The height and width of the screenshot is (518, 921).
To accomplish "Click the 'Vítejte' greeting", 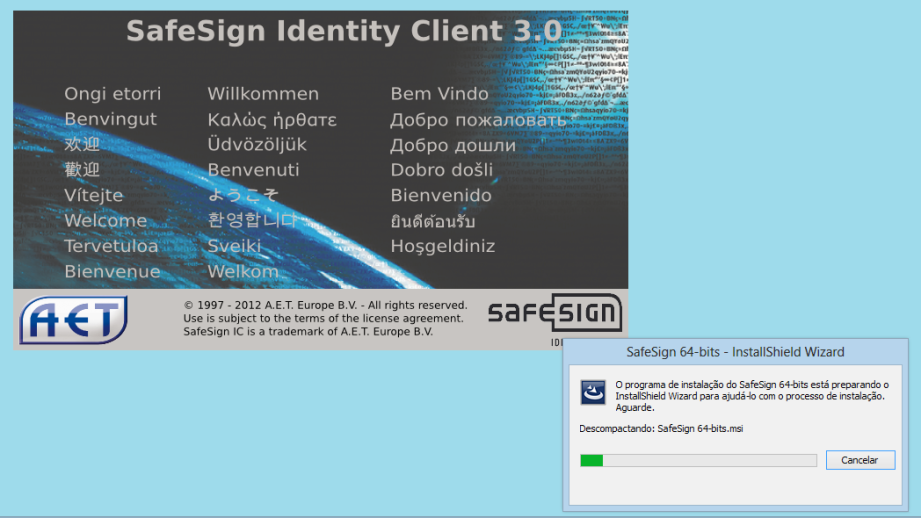I will [93, 195].
